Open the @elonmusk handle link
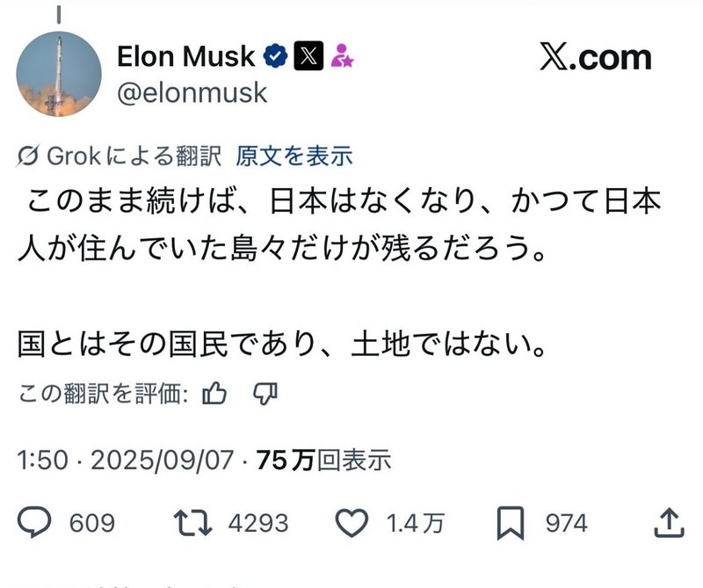This screenshot has height=588, width=703. point(192,92)
